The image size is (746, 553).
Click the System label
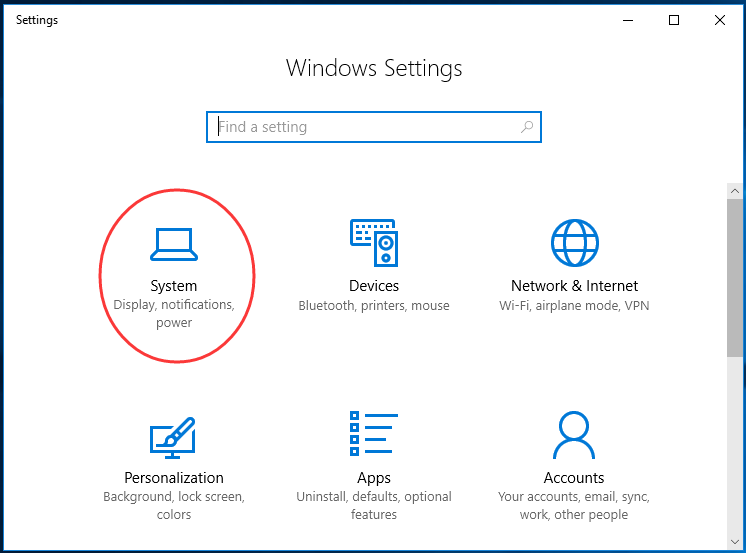click(174, 286)
